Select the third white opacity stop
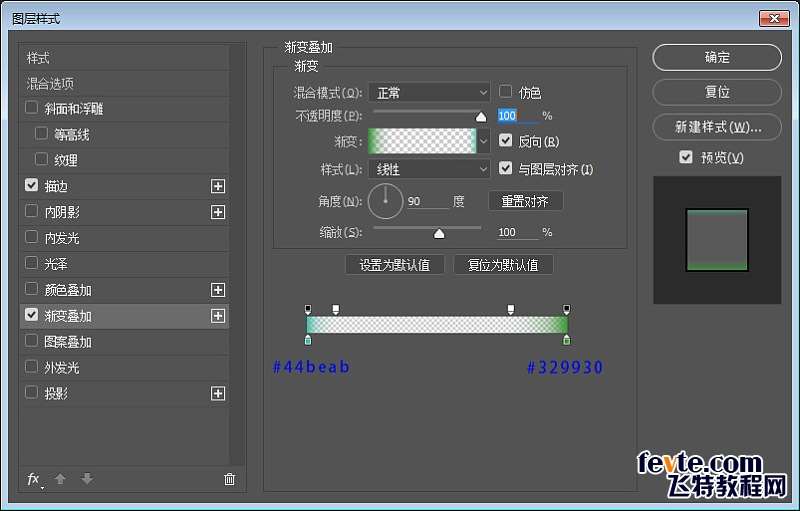This screenshot has height=511, width=800. [x=511, y=310]
